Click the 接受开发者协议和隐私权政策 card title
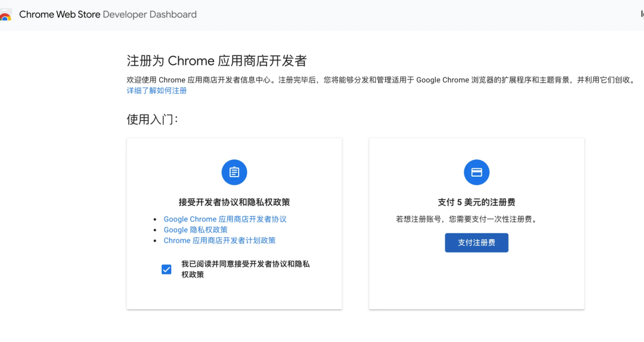This screenshot has width=644, height=342. [234, 202]
